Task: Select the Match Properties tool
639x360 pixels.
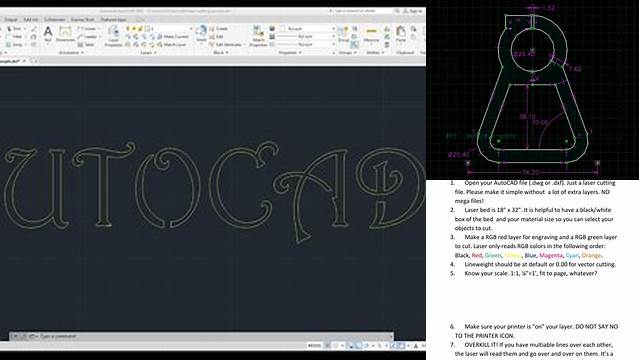Action: (x=258, y=36)
